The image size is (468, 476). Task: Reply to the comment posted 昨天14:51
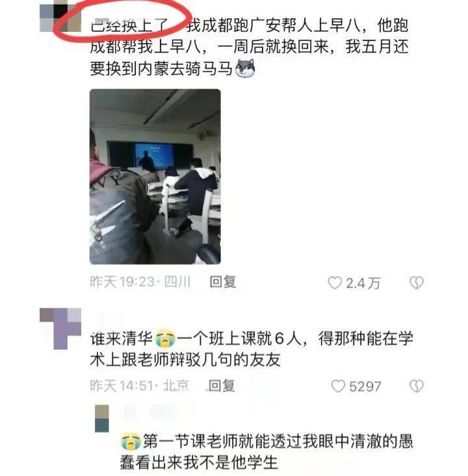[x=222, y=386]
